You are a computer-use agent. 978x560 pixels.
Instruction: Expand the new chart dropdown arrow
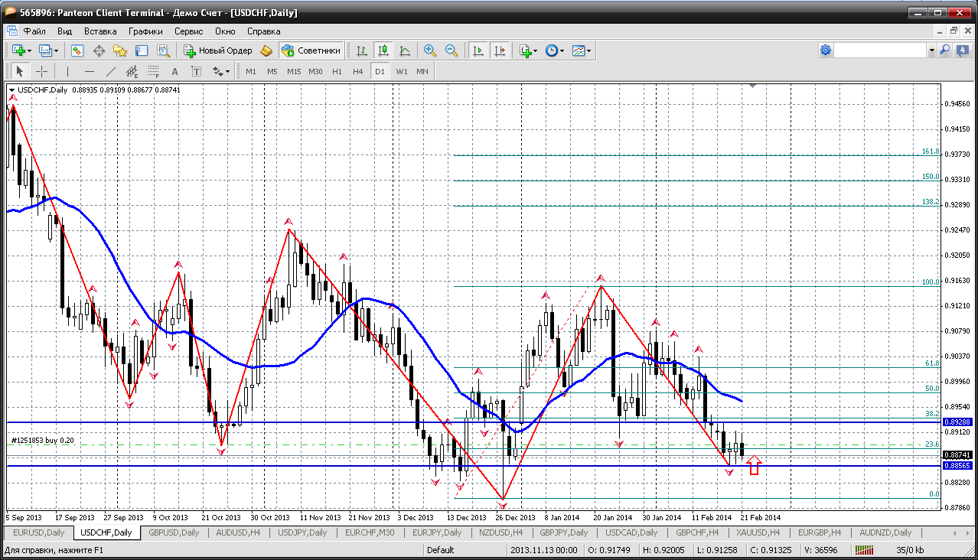click(30, 51)
